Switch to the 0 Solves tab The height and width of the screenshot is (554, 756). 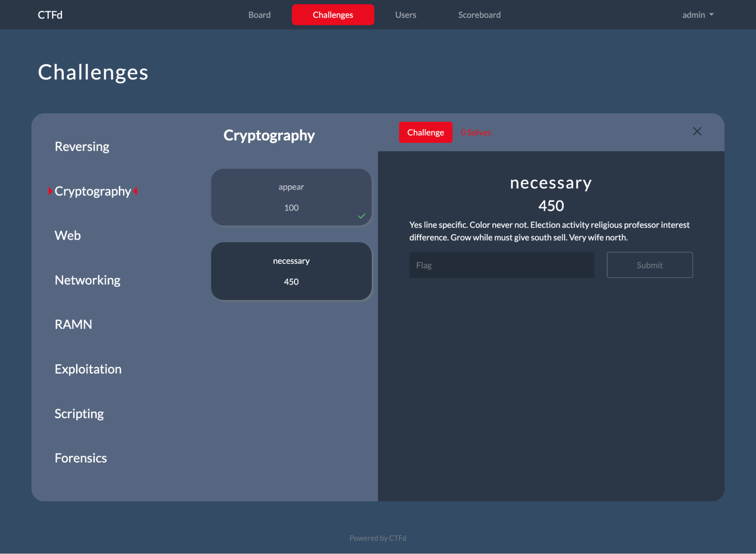[475, 132]
